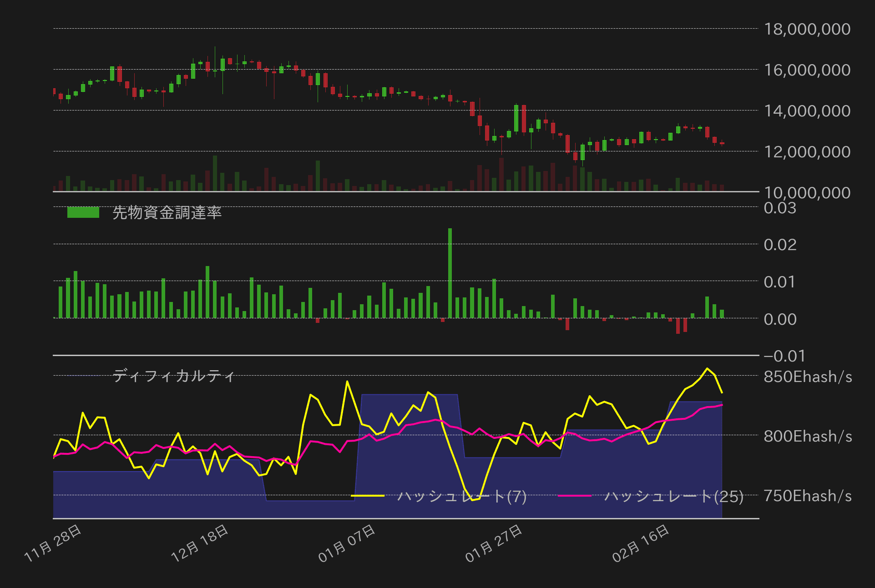Click the 12,000,000 price axis label

click(807, 151)
